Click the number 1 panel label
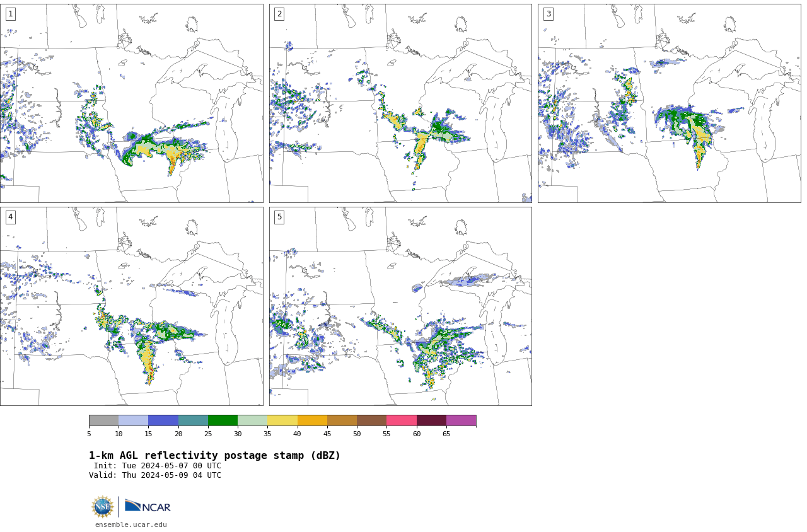Viewport: 807px width, 532px height. tap(10, 14)
